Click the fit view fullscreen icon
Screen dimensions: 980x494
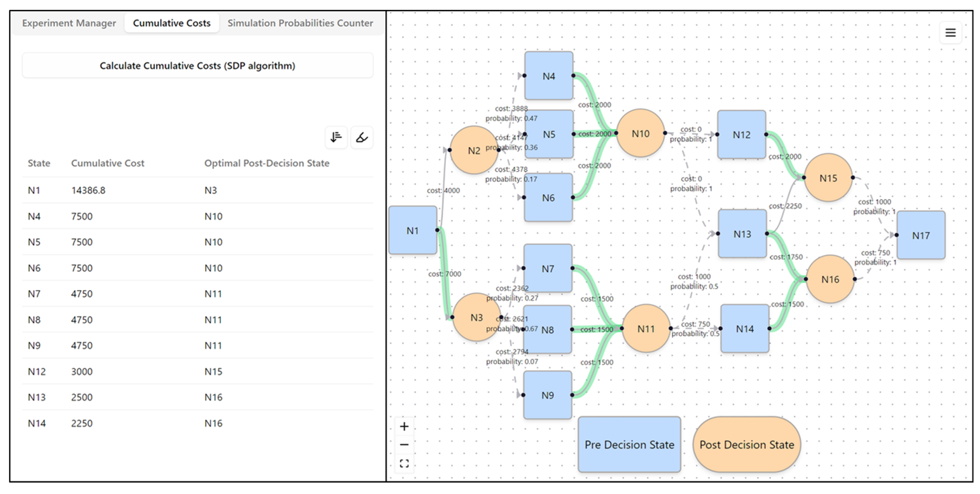pyautogui.click(x=404, y=463)
